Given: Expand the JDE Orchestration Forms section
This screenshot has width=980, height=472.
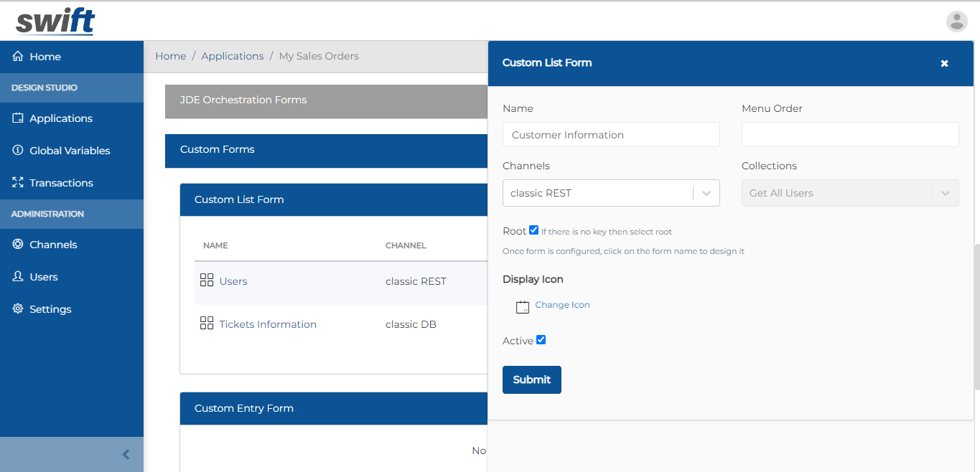Looking at the screenshot, I should (326, 100).
